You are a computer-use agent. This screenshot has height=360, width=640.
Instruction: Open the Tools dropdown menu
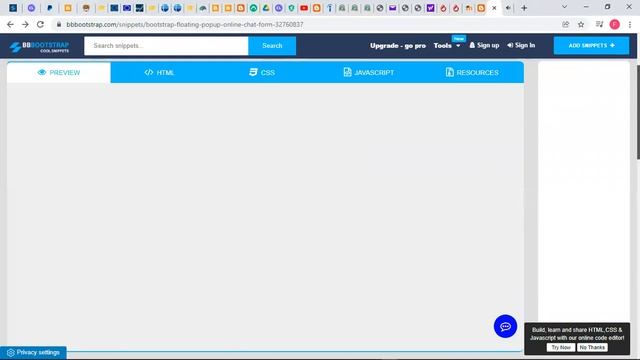coord(447,46)
